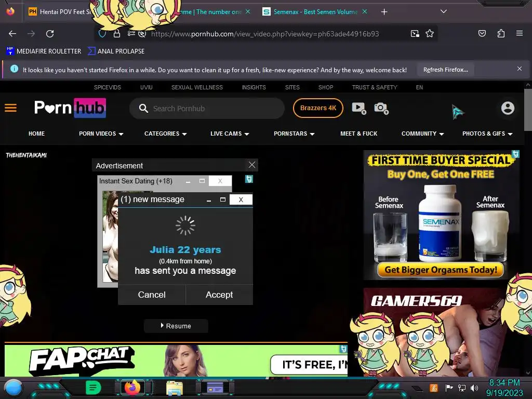The height and width of the screenshot is (399, 532).
Task: Click the upload video icon
Action: pyautogui.click(x=359, y=108)
